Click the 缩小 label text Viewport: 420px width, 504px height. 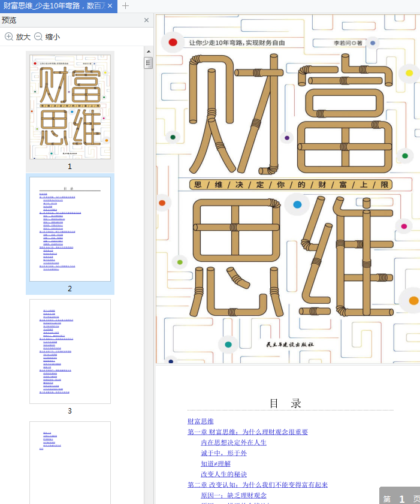52,37
